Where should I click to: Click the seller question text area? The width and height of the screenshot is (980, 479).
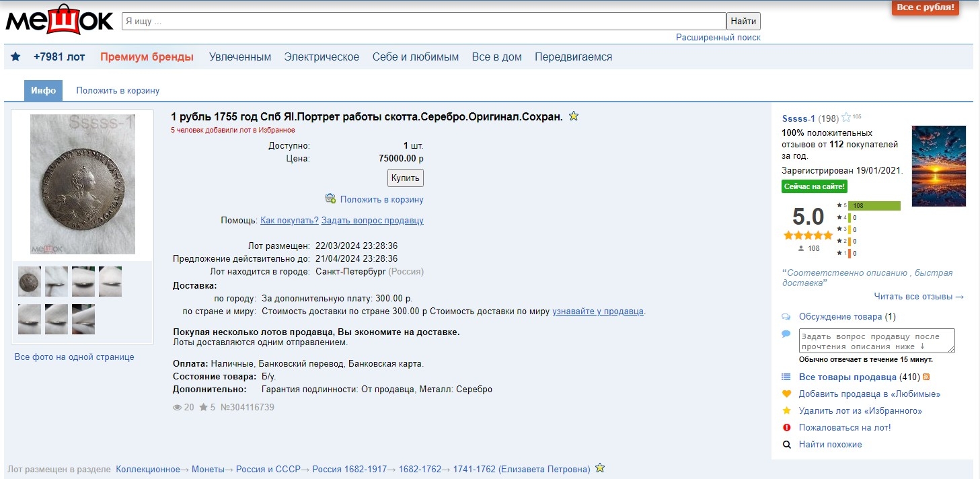(876, 341)
